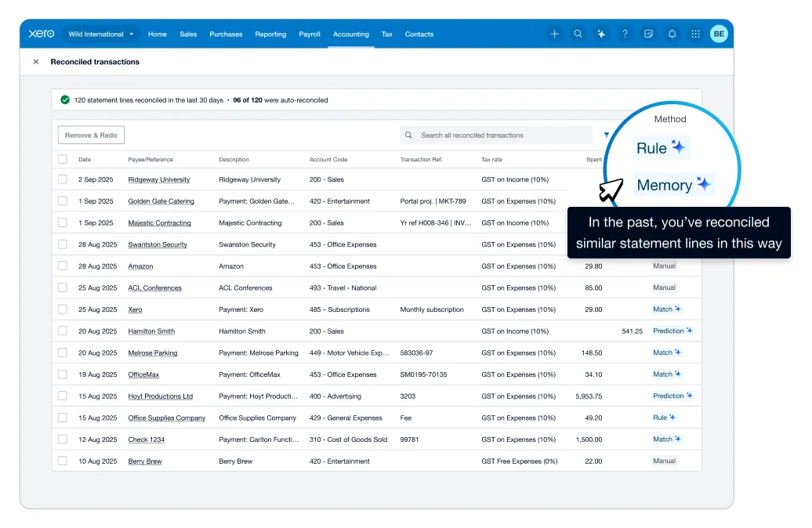Open the AI sparkle assistant icon

click(x=601, y=34)
